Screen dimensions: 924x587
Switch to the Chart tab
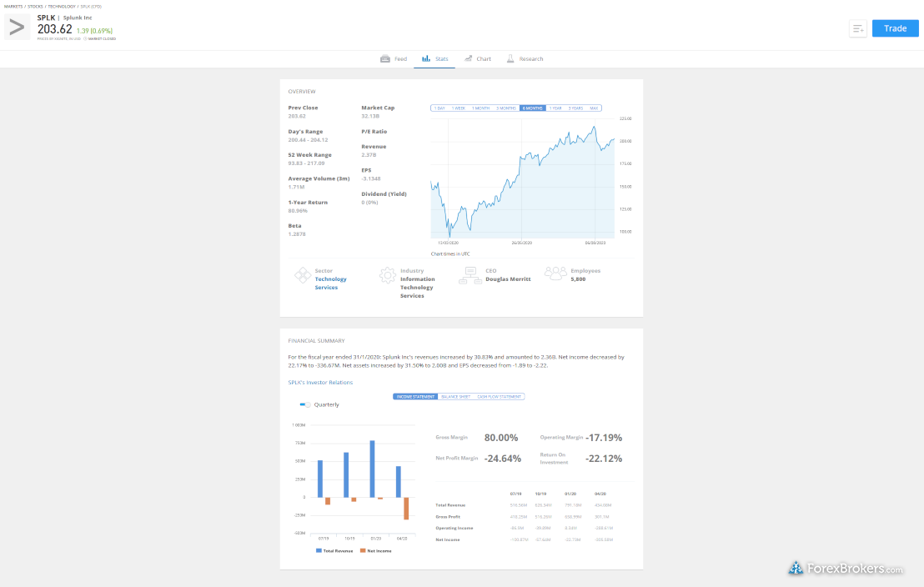tap(477, 59)
